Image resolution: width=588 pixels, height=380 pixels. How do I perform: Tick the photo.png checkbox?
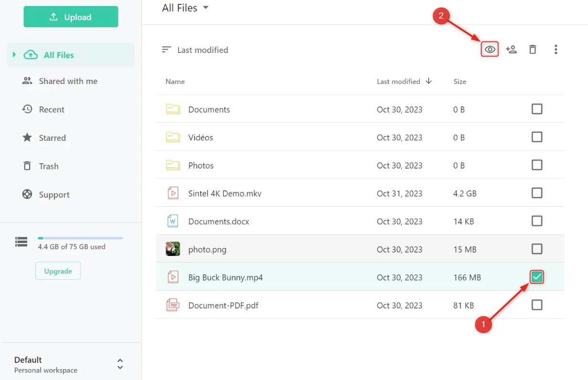coord(537,249)
